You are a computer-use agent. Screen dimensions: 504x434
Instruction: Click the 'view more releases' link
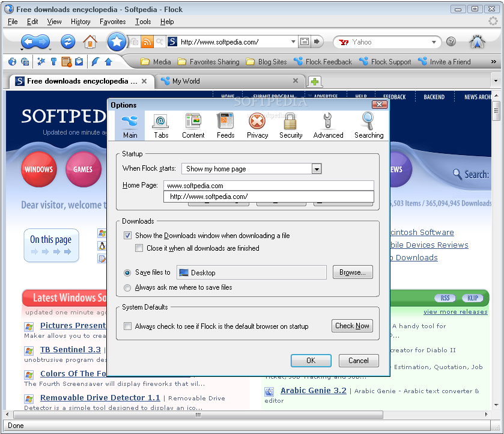(455, 312)
